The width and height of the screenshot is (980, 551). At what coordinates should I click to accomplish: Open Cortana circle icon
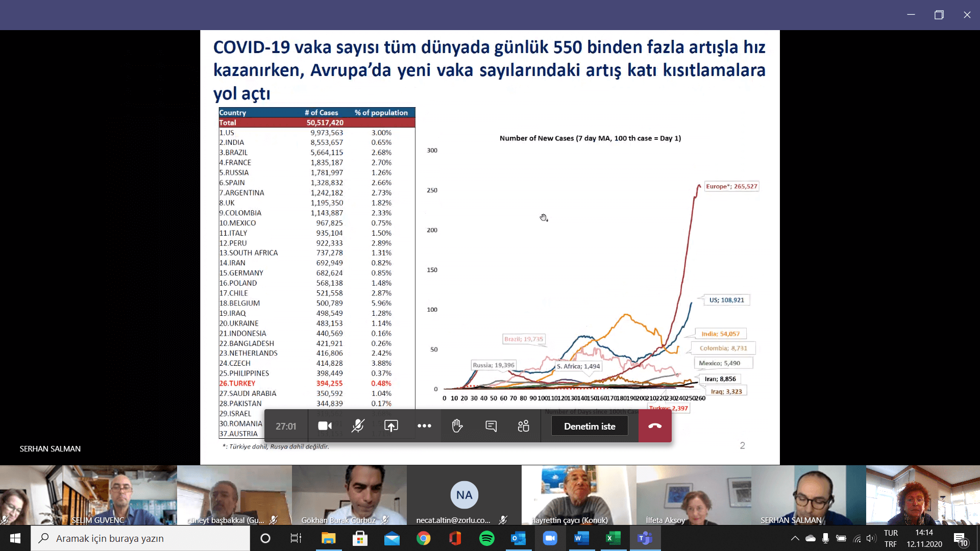pos(265,538)
